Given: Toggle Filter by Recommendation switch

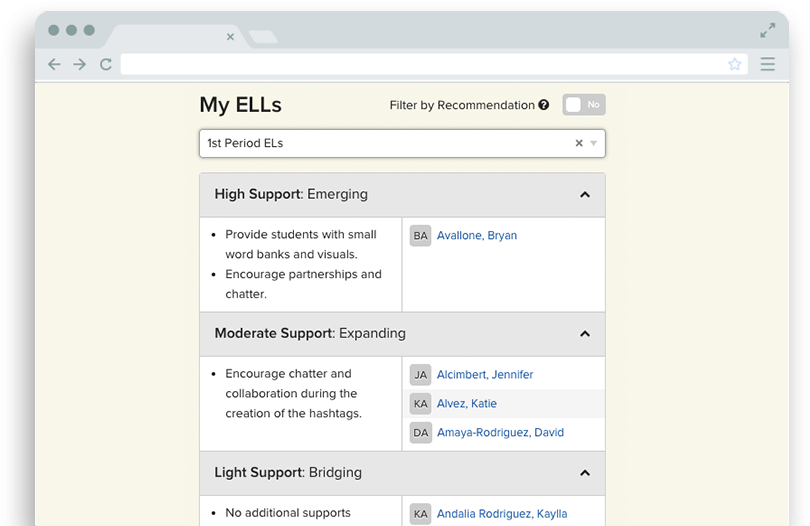Looking at the screenshot, I should pyautogui.click(x=584, y=105).
